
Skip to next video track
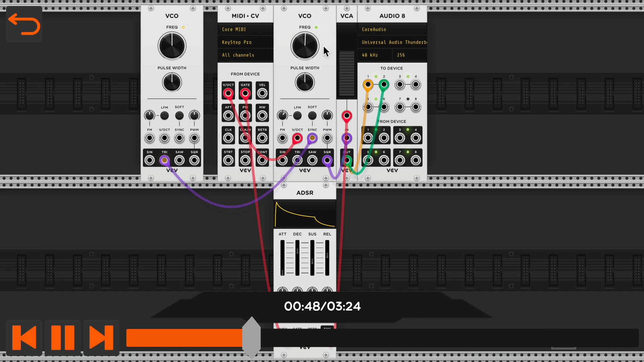pyautogui.click(x=101, y=338)
